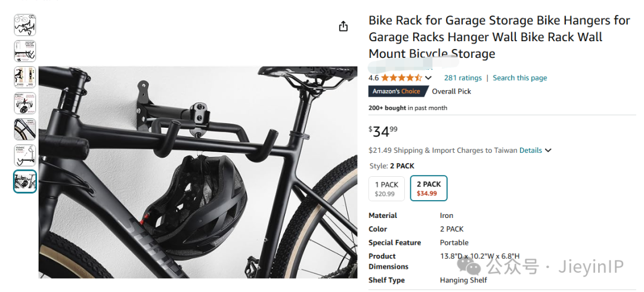Click the share icon above product image
644x292 pixels.
[x=343, y=26]
